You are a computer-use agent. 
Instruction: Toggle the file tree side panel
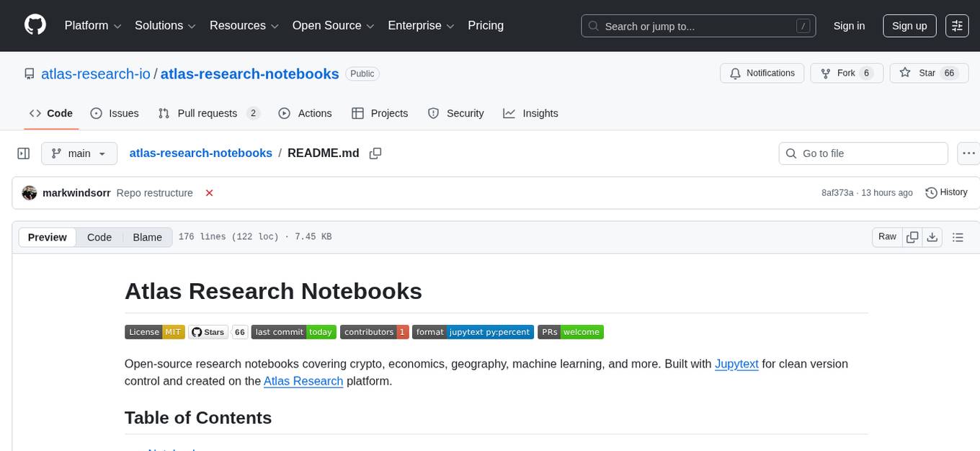tap(23, 153)
